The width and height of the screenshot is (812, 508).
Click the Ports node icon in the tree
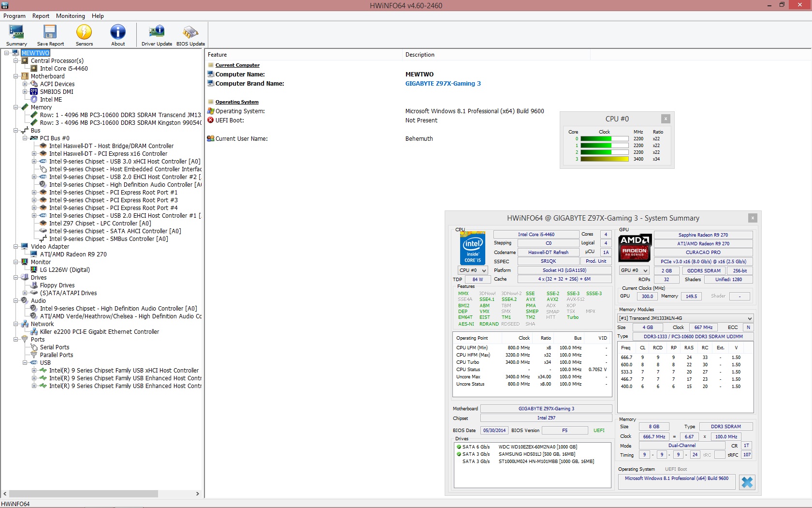pyautogui.click(x=25, y=340)
